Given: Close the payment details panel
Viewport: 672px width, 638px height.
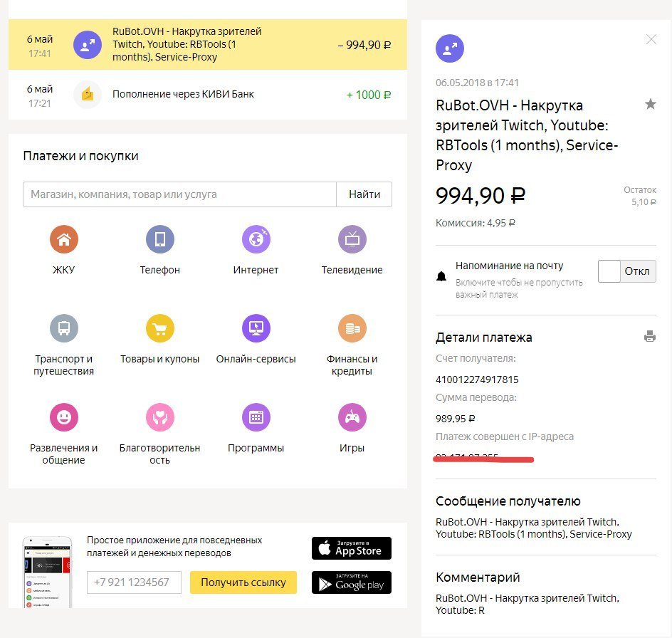Looking at the screenshot, I should point(651,40).
